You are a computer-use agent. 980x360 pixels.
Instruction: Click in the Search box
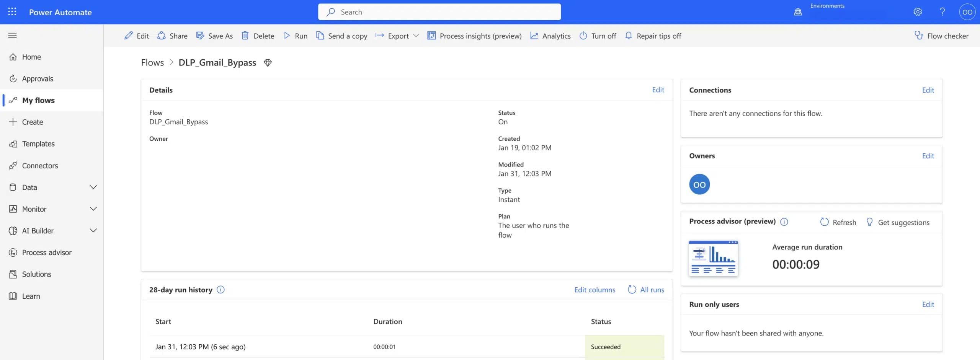pos(439,12)
